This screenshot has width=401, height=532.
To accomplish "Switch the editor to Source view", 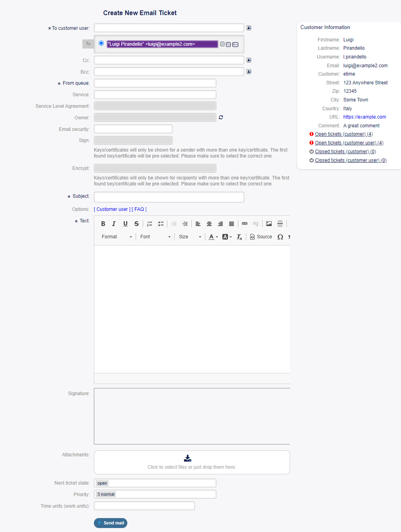I will coord(261,237).
